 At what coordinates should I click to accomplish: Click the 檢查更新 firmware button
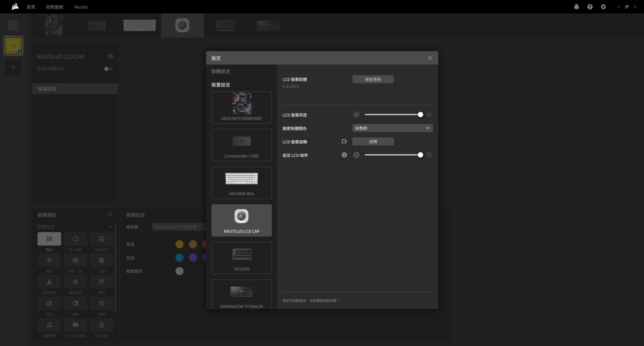(x=373, y=79)
